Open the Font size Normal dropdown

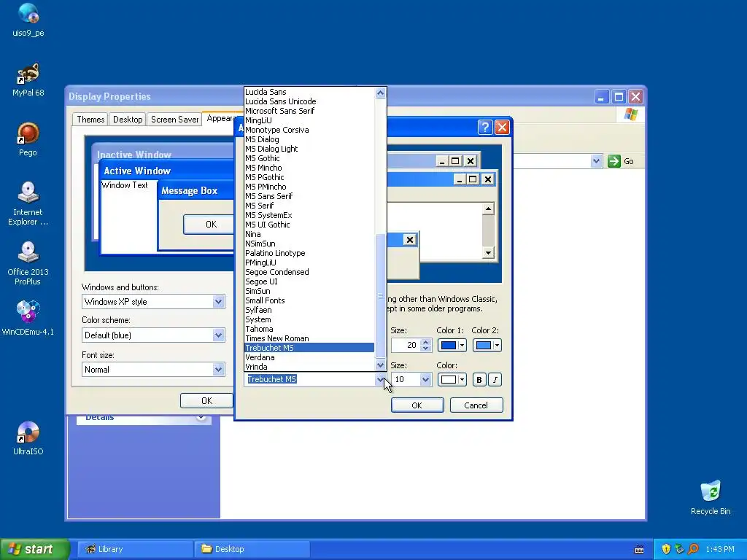pyautogui.click(x=218, y=370)
